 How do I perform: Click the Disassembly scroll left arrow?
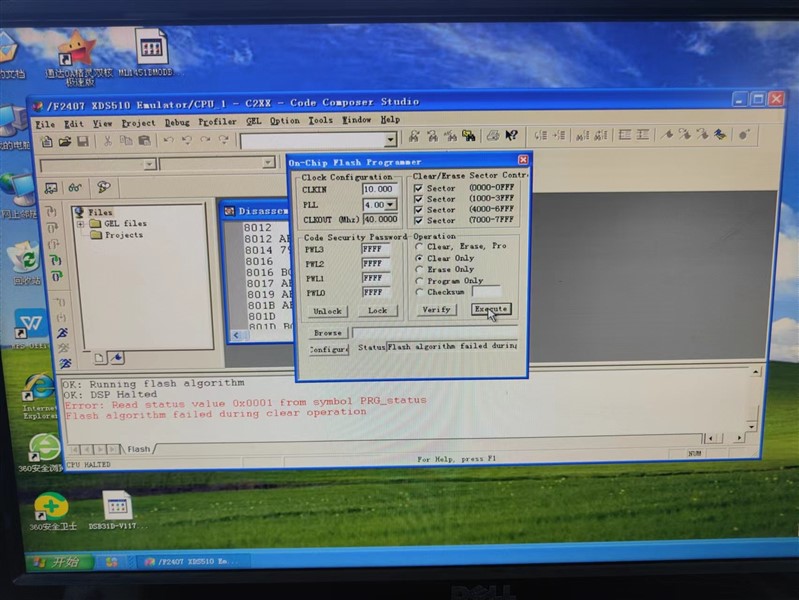[x=236, y=335]
